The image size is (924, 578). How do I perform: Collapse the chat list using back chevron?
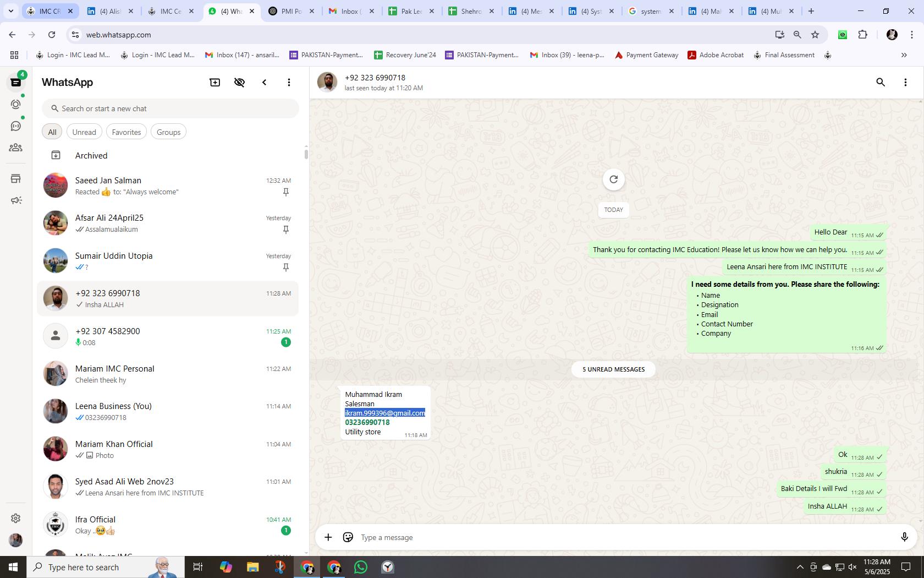tap(265, 82)
